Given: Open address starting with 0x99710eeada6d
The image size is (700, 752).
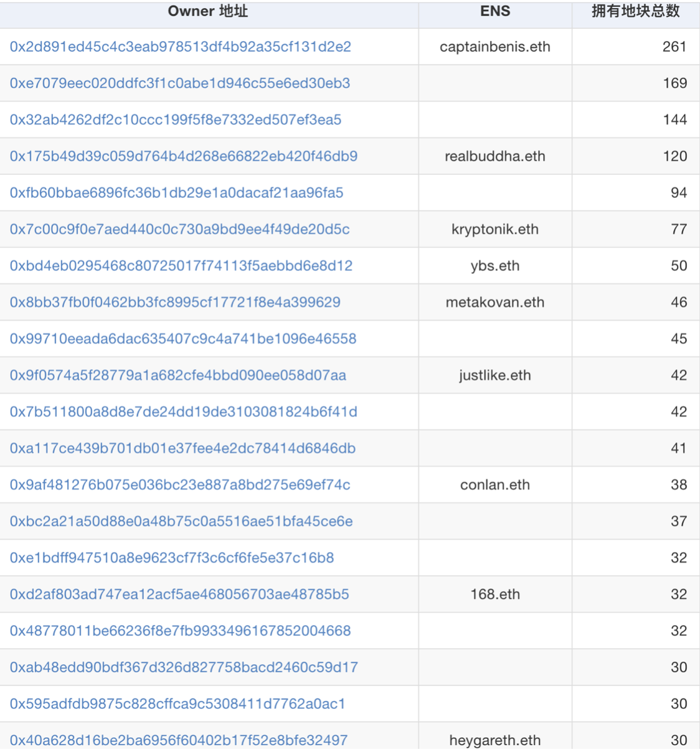Looking at the screenshot, I should [182, 339].
